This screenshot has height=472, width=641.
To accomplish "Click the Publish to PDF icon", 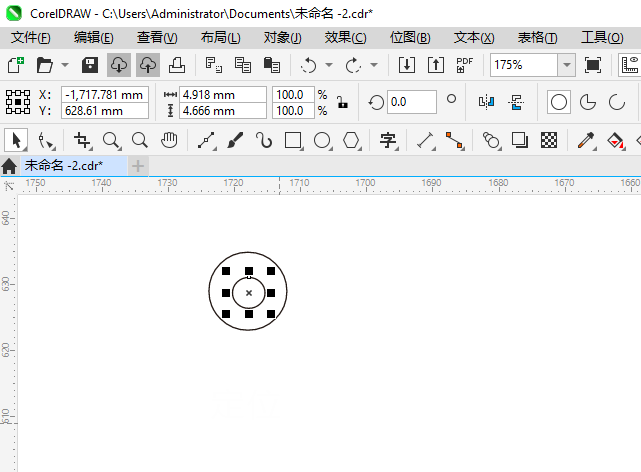I will [464, 65].
